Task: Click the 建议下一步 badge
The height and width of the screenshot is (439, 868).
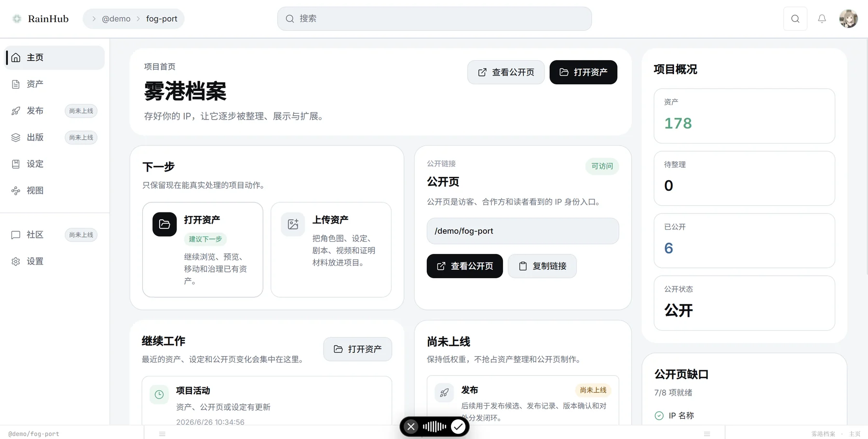Action: (x=205, y=239)
